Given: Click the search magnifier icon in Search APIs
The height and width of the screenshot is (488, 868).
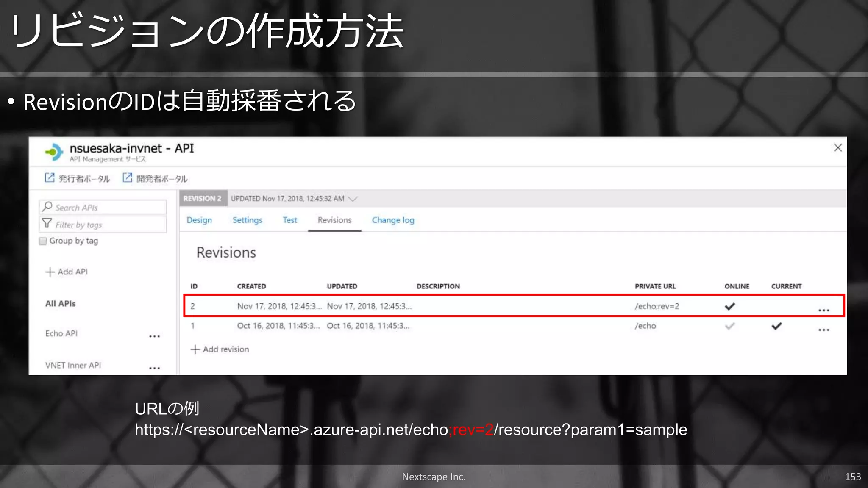Looking at the screenshot, I should 47,206.
